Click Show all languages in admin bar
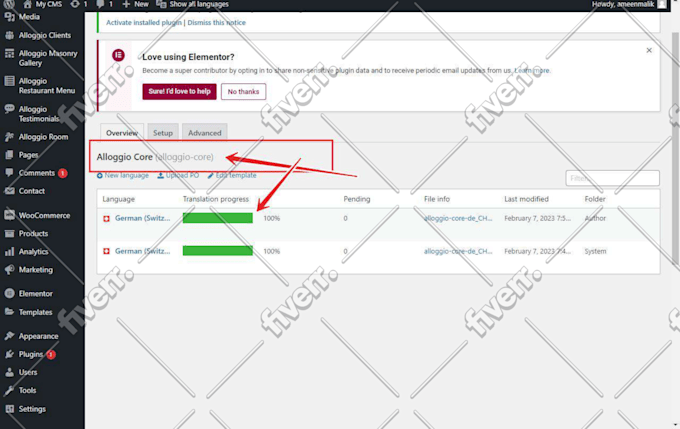680x429 pixels. [x=193, y=4]
